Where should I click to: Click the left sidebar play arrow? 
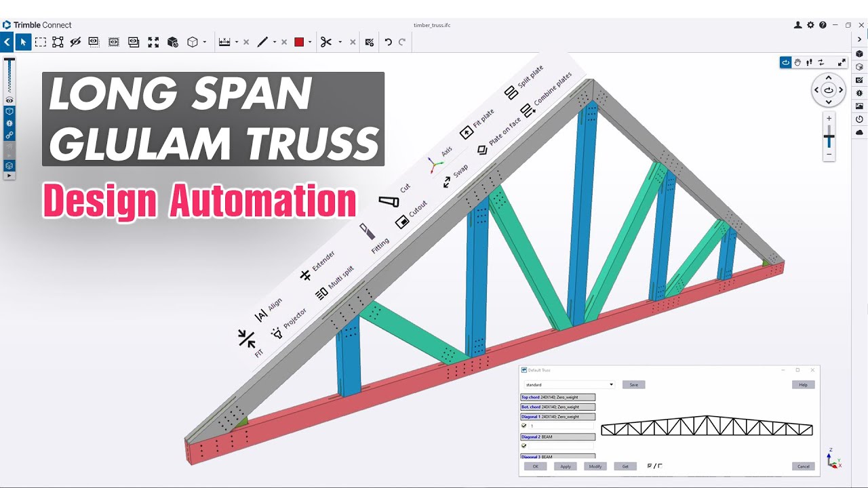(x=9, y=176)
